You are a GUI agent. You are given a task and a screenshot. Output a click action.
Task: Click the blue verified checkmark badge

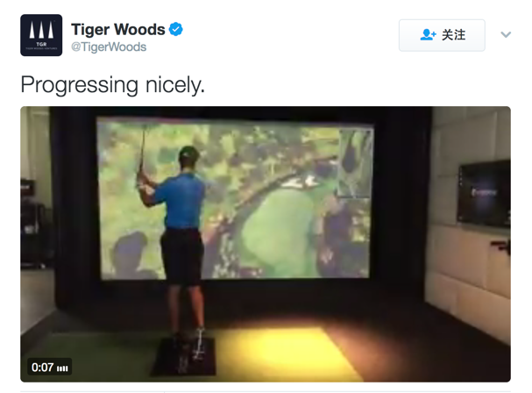[x=176, y=29]
